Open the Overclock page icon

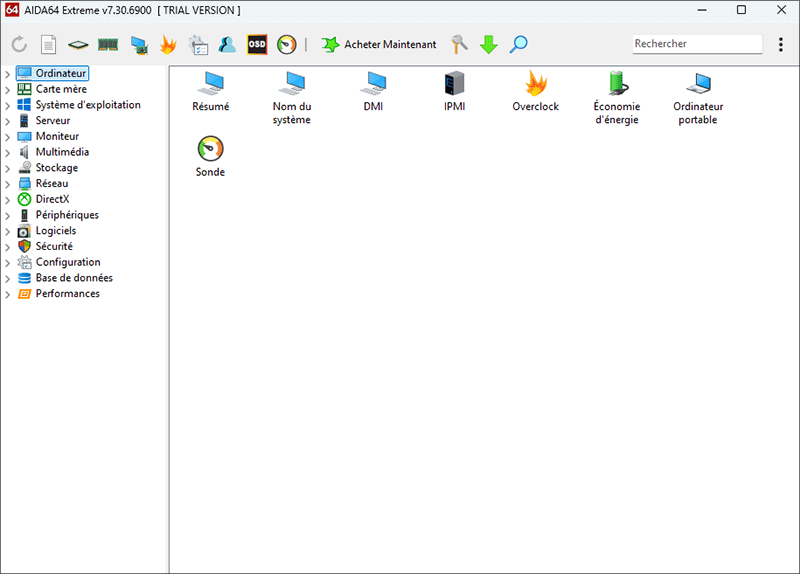pyautogui.click(x=535, y=83)
